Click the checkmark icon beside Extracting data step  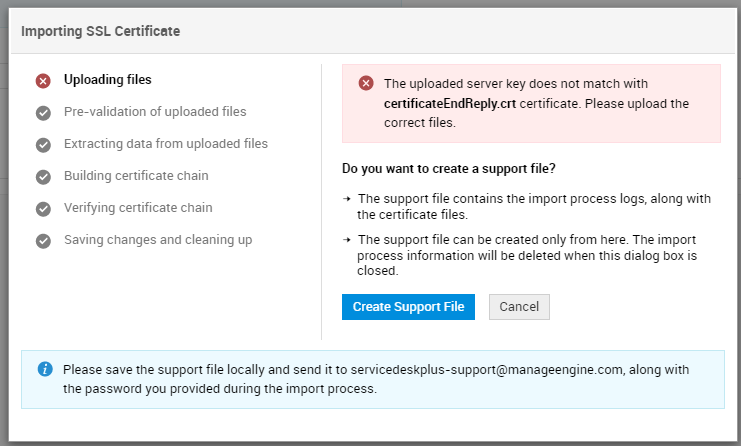[43, 145]
